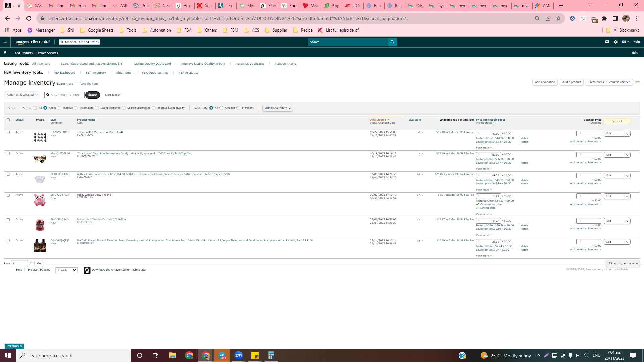Select the checkbox for Maraschino Cherries row
This screenshot has height=362, width=644.
click(8, 220)
